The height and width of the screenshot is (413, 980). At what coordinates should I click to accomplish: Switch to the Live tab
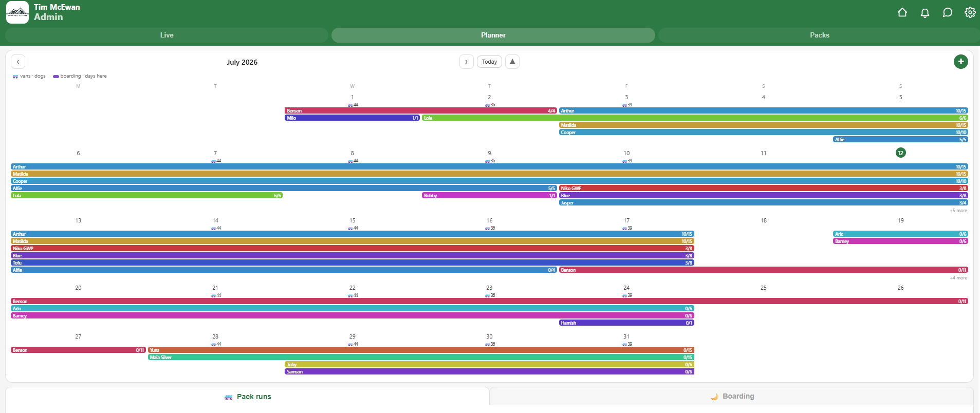coord(167,35)
